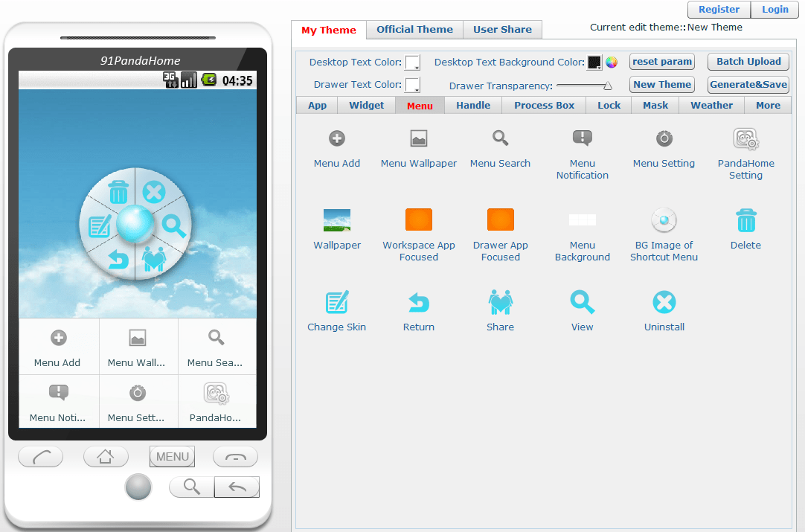Switch to the User Share tab
The image size is (805, 532).
click(502, 29)
